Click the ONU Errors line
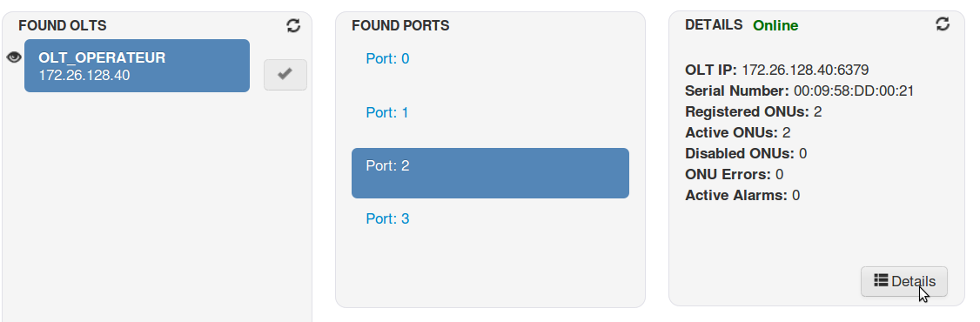The height and width of the screenshot is (322, 980). point(734,174)
